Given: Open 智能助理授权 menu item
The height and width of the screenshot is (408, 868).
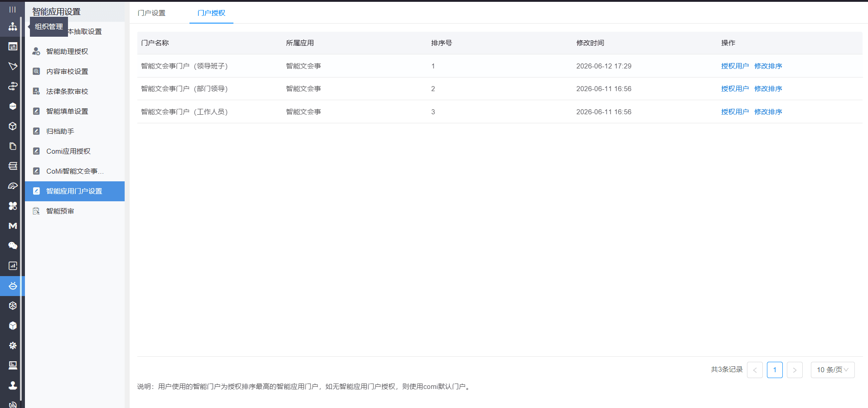Looking at the screenshot, I should [x=75, y=51].
